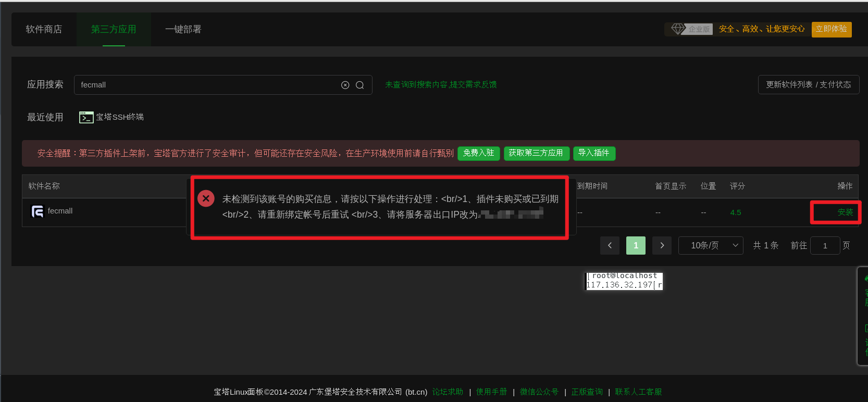Click the 评分 column header

coord(737,186)
